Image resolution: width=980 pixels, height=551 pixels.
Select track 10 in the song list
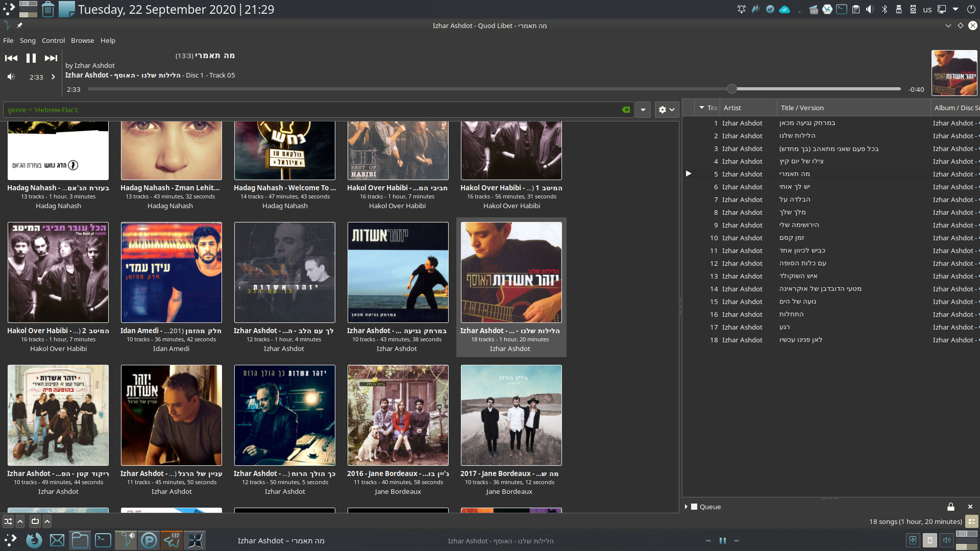[831, 238]
